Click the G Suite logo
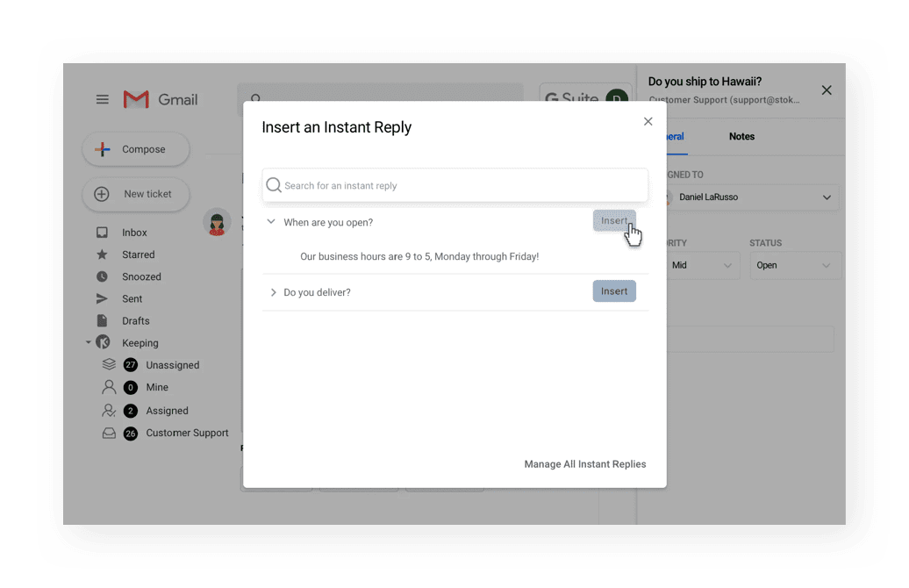The image size is (909, 588). click(x=571, y=98)
